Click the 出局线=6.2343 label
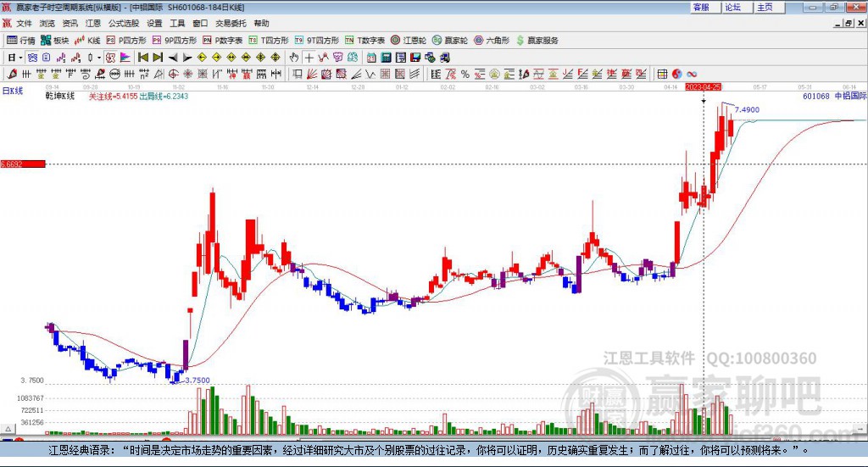 click(x=164, y=97)
